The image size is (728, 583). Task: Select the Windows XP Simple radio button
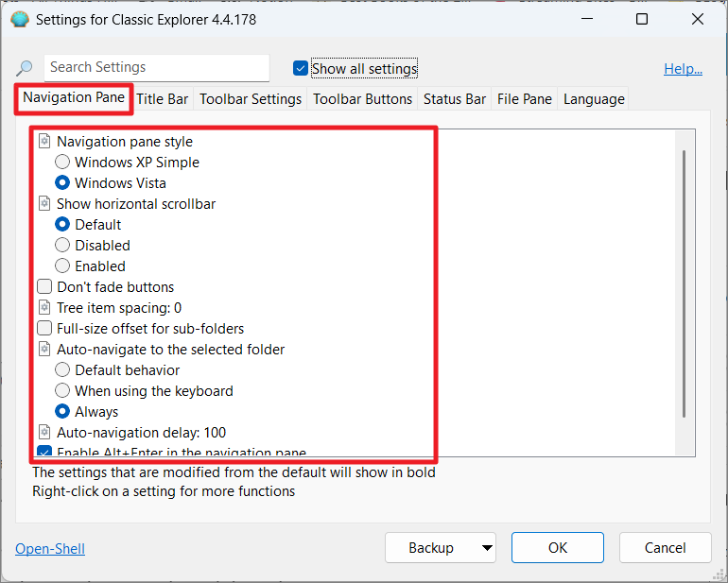(x=62, y=162)
